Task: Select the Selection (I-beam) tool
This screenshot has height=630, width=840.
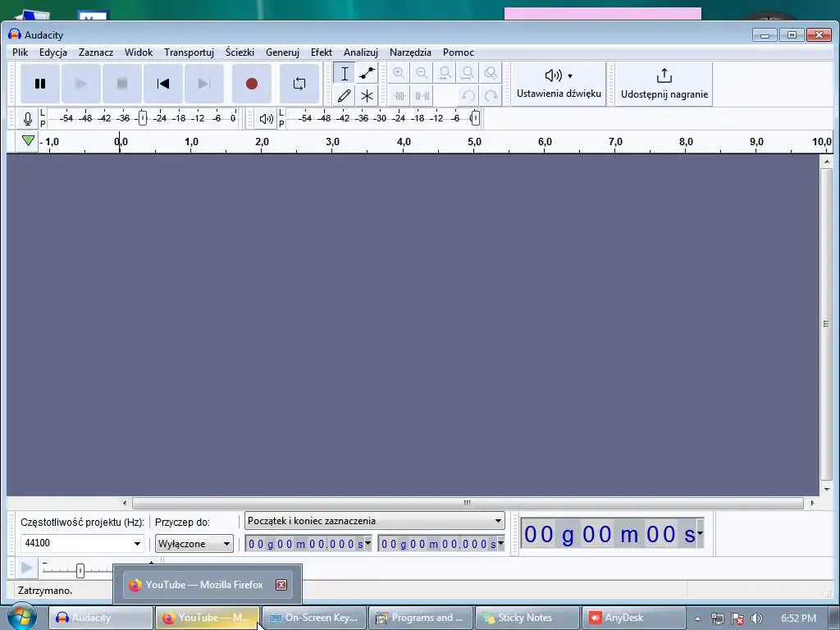Action: click(345, 73)
